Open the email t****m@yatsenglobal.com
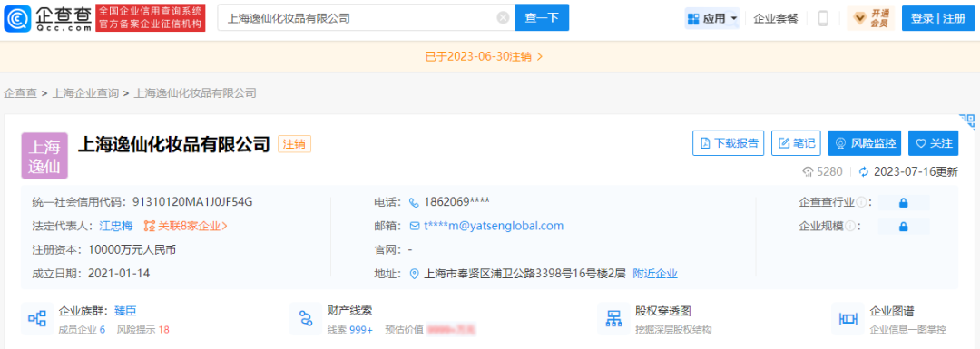 (494, 226)
